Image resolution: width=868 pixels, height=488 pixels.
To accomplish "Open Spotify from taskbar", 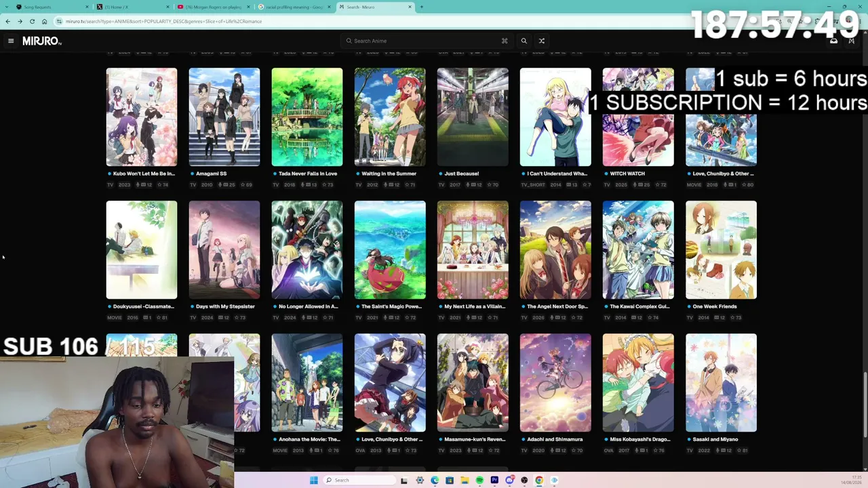I will pos(479,481).
